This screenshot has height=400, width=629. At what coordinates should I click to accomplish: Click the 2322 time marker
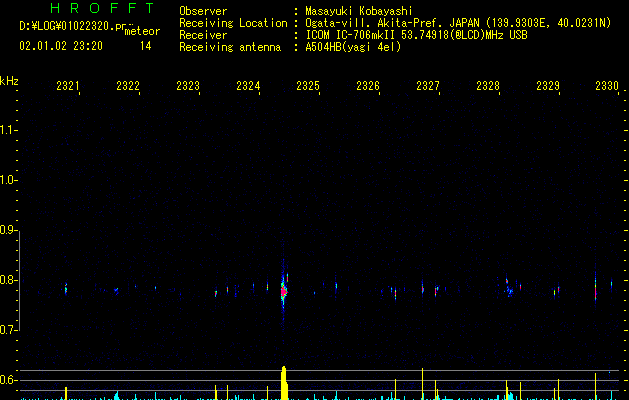128,86
